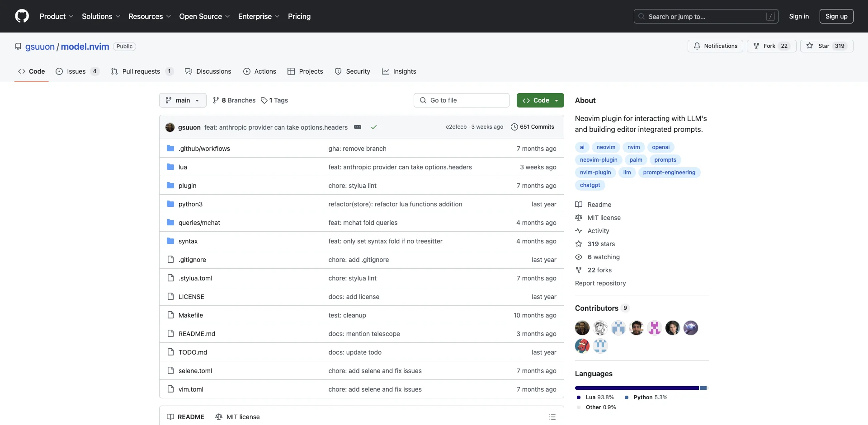Open the syntax folder
The image size is (868, 425).
pos(188,241)
